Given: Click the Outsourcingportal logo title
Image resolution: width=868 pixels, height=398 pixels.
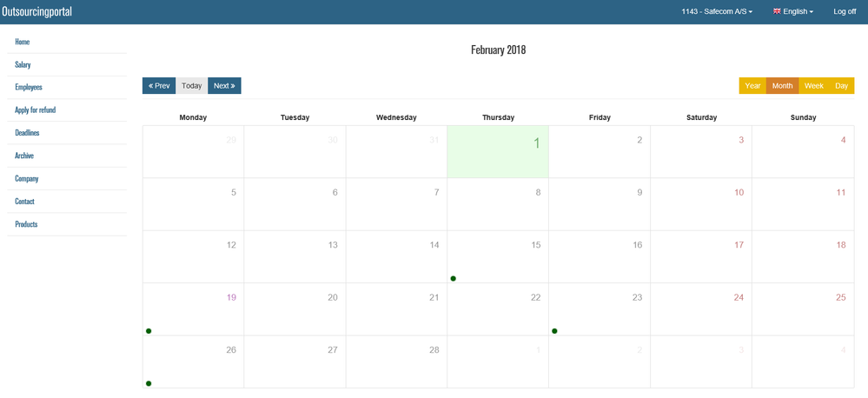Looking at the screenshot, I should coord(37,12).
